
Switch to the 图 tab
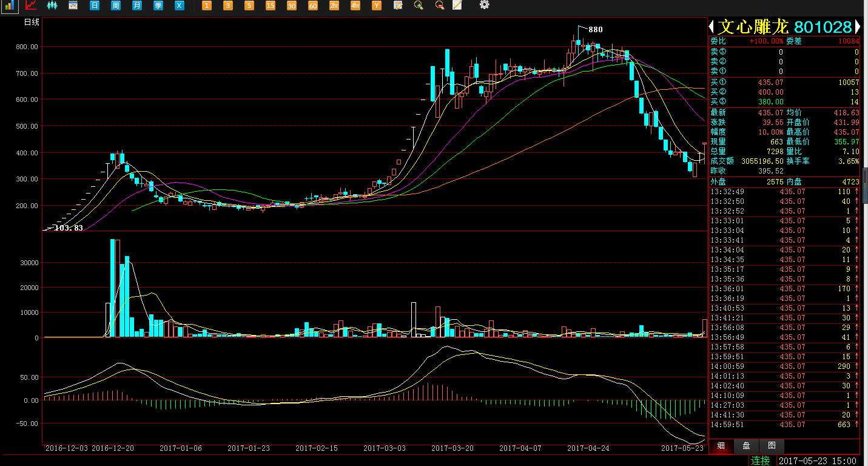[772, 445]
